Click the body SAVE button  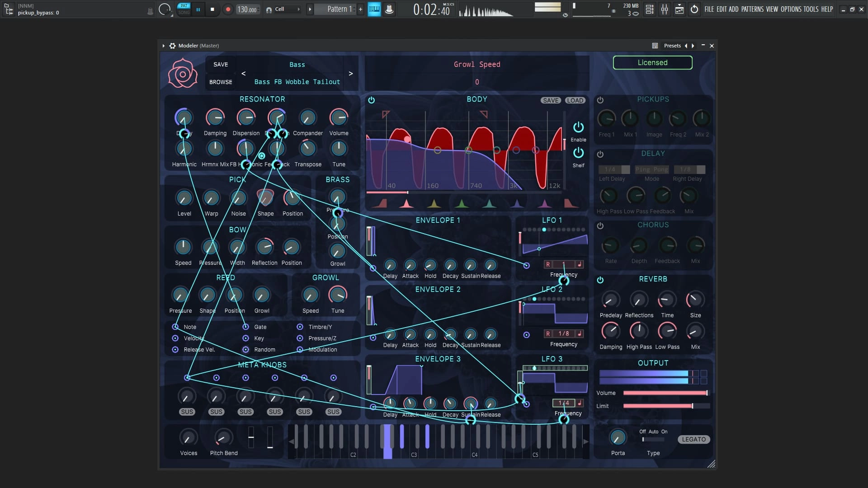[x=551, y=100]
